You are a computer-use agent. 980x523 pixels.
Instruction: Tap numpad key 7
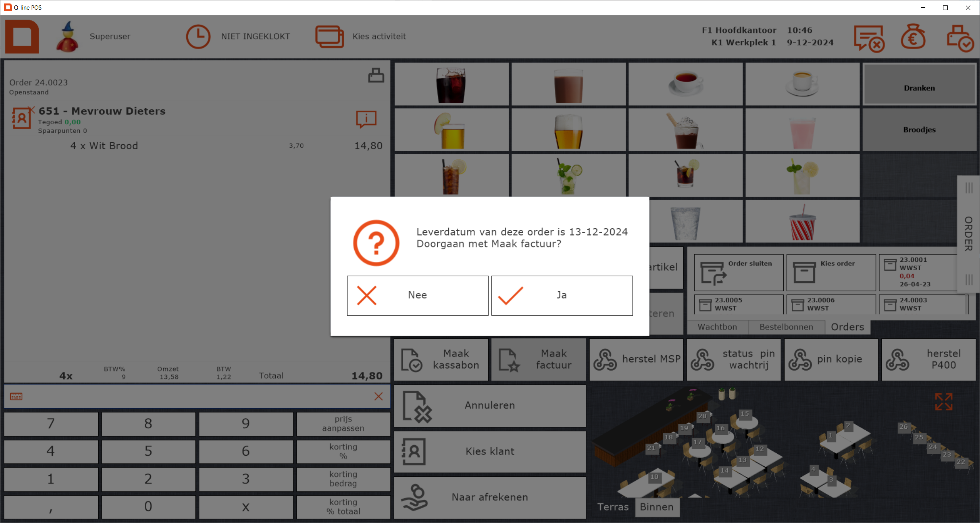(x=51, y=424)
